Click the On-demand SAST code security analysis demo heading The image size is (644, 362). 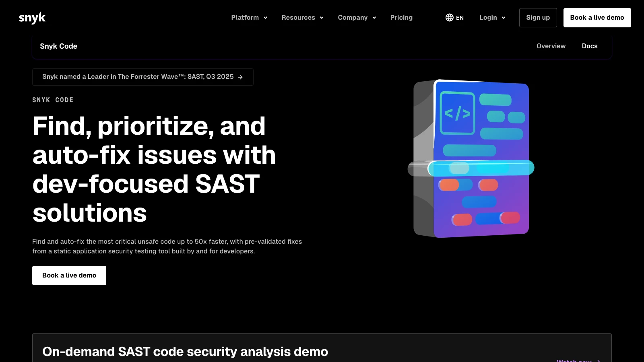click(x=185, y=352)
